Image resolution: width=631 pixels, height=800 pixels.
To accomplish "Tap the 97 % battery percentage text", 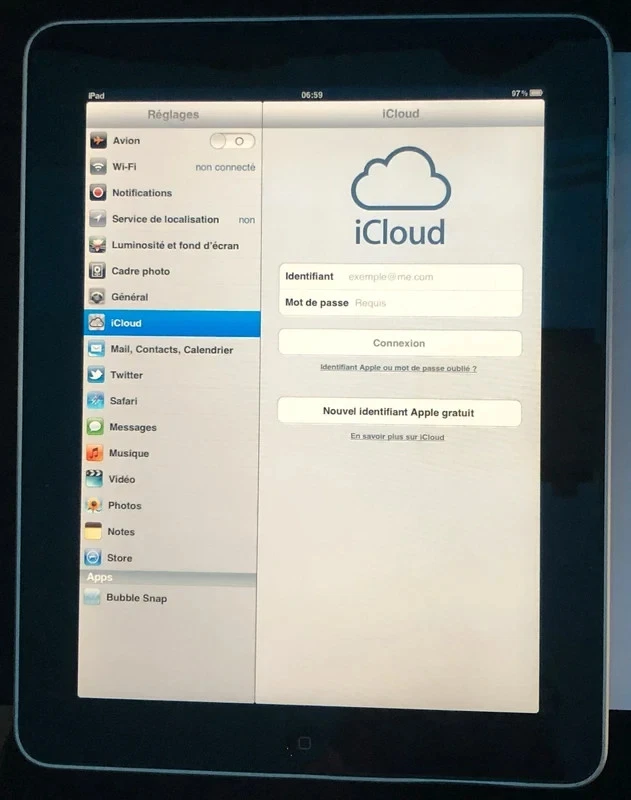I will (519, 93).
